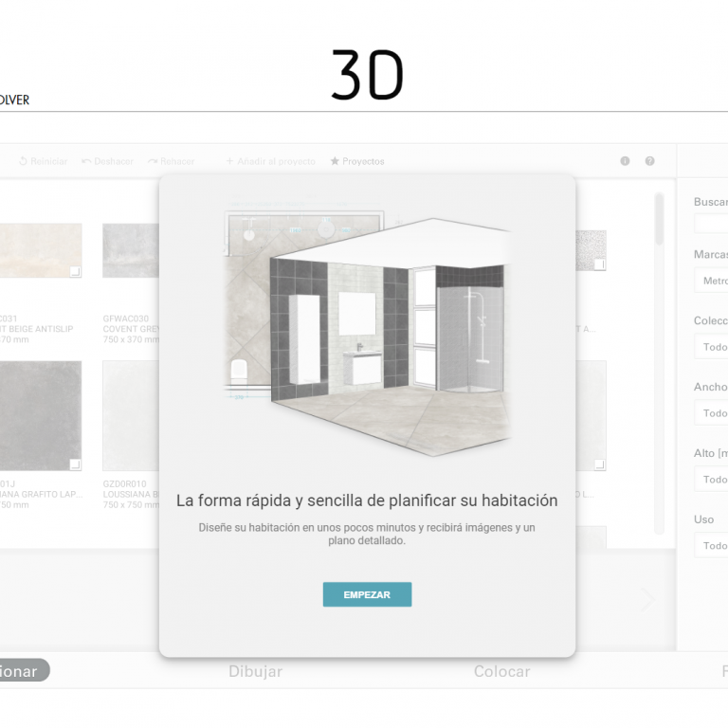Image resolution: width=728 pixels, height=728 pixels.
Task: Open the info circle icon in toolbar
Action: click(x=625, y=161)
